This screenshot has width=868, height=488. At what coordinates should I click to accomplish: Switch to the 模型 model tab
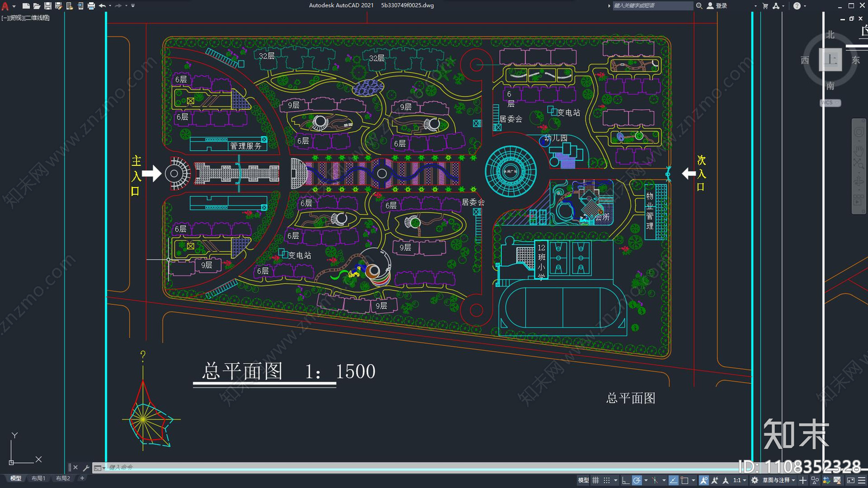[x=16, y=478]
